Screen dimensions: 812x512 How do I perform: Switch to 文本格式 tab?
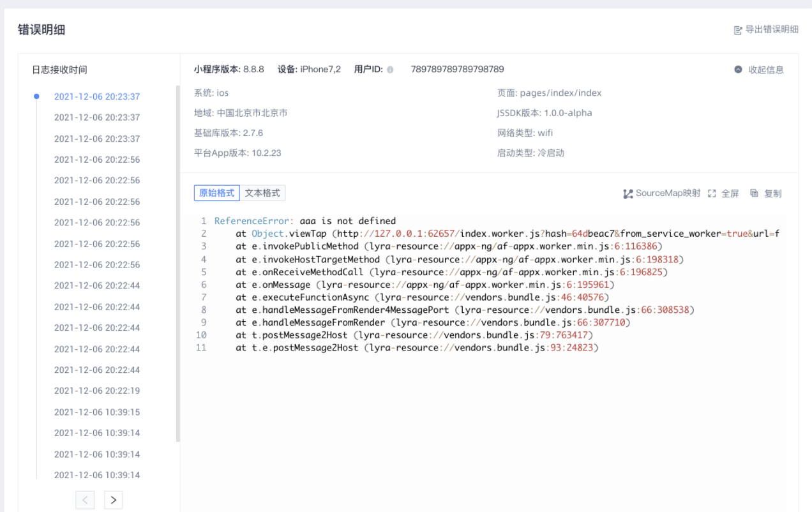(262, 193)
